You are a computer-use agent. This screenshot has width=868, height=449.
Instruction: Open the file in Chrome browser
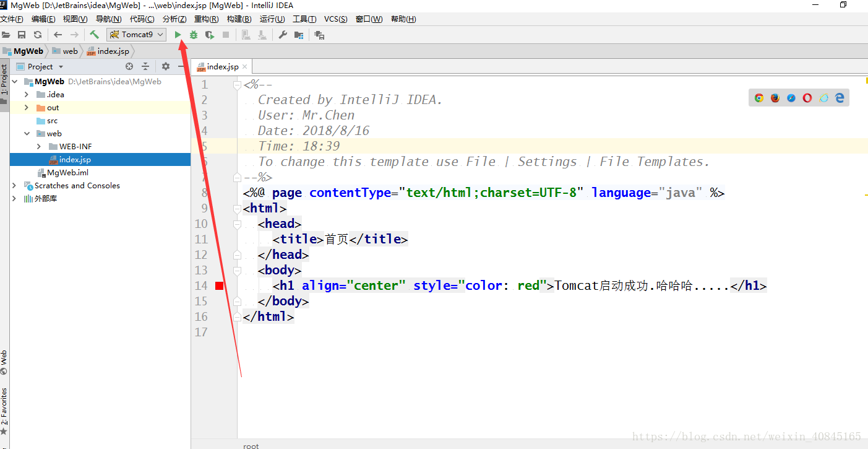click(758, 97)
